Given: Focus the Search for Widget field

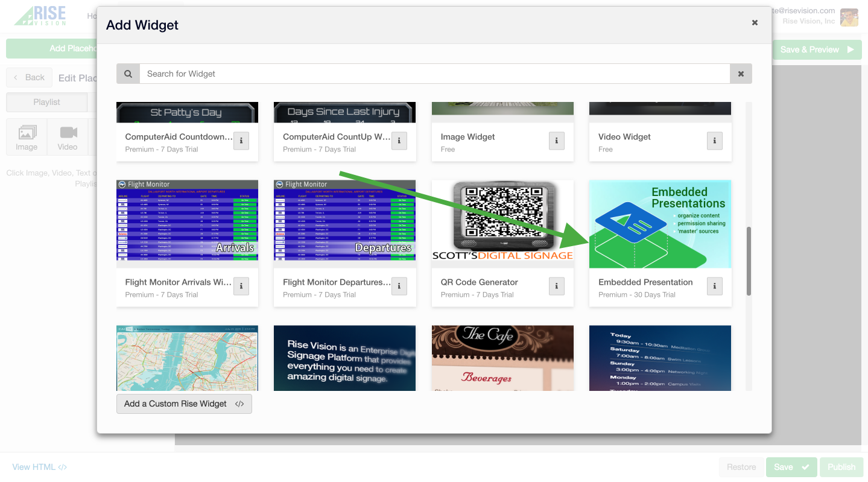Looking at the screenshot, I should (435, 74).
